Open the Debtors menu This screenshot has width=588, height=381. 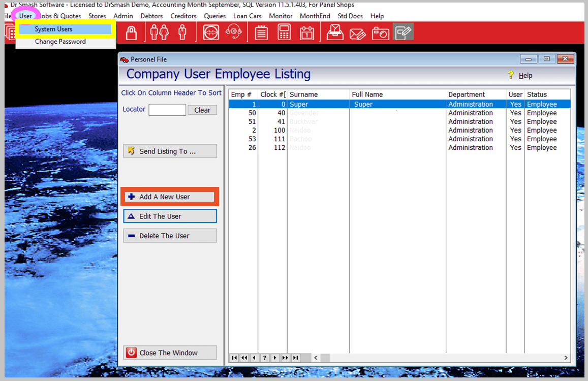pyautogui.click(x=151, y=16)
